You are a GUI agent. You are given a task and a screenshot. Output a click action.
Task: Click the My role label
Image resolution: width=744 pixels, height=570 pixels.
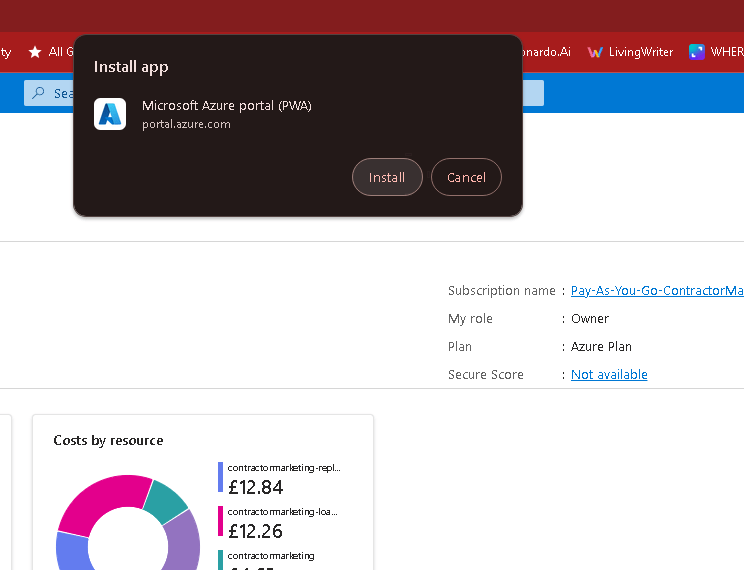coord(470,318)
